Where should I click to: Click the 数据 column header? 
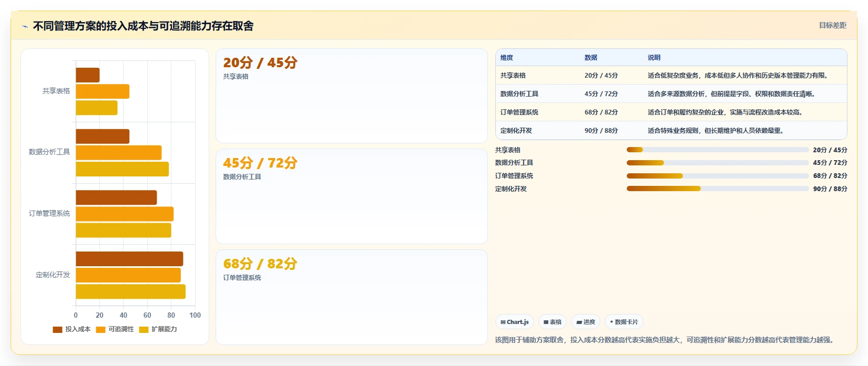pos(591,58)
